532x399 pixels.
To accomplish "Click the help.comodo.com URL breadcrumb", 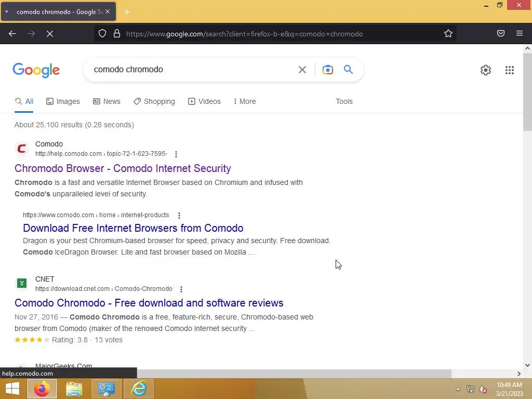I will tap(101, 154).
